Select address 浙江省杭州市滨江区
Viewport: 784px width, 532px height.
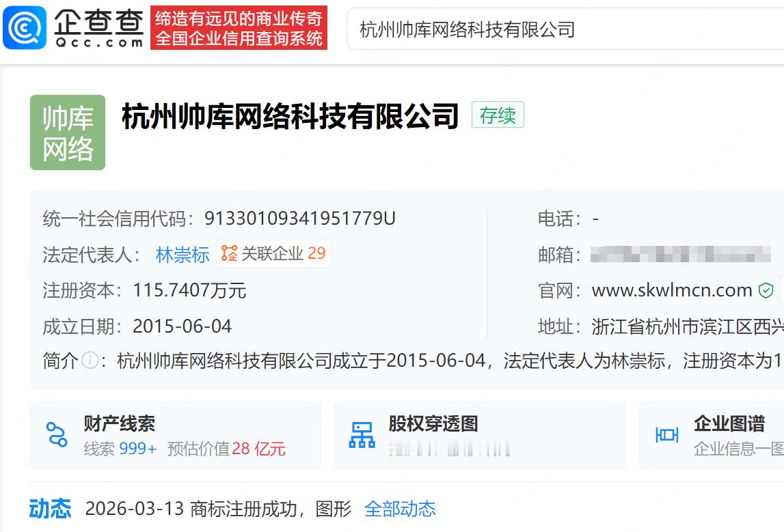[688, 326]
